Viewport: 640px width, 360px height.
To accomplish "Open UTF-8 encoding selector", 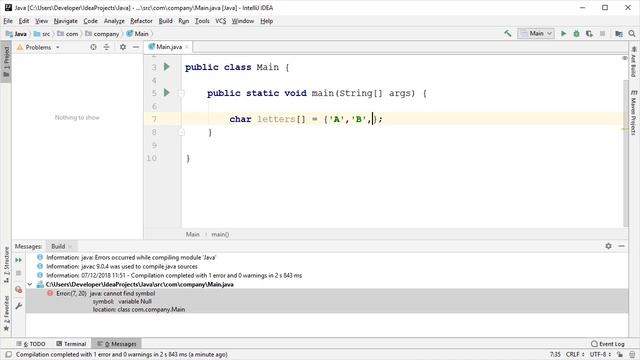I will tap(600, 354).
